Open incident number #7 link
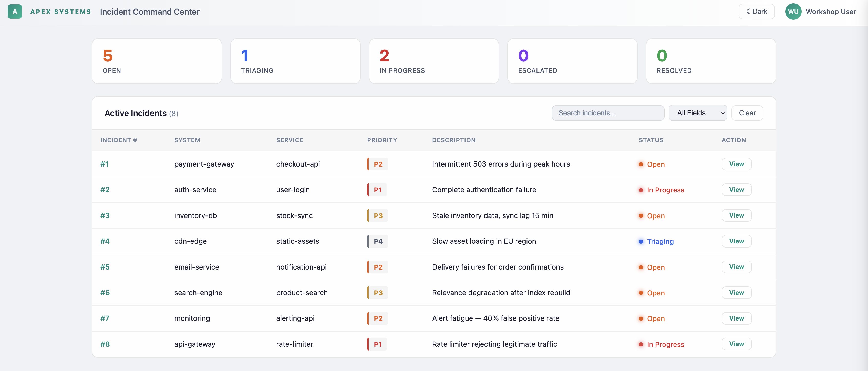868x371 pixels. [105, 318]
